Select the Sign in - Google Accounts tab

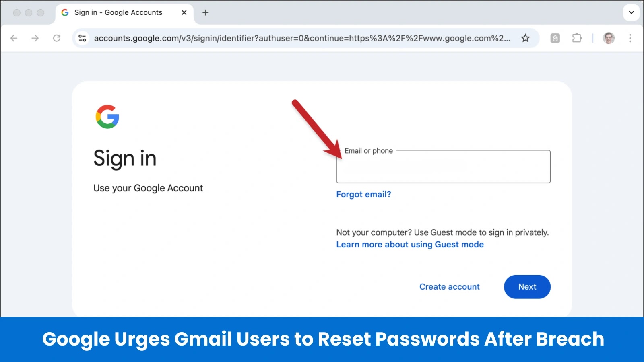click(117, 12)
